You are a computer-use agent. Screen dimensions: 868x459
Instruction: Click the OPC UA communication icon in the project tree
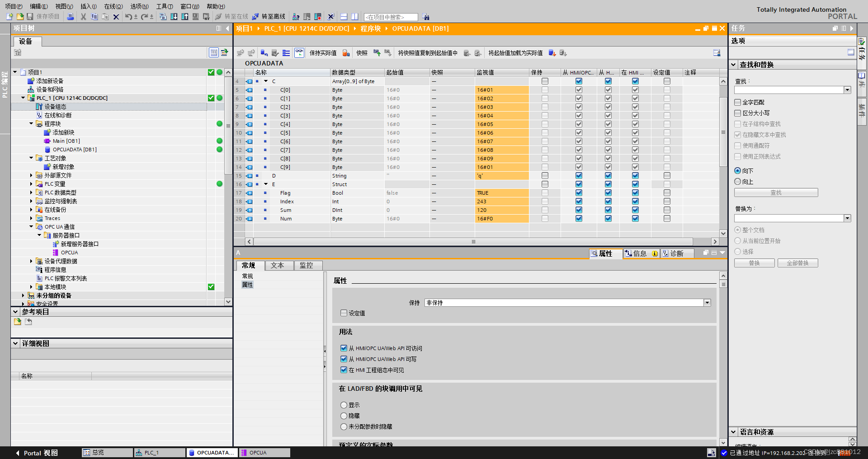[x=39, y=227]
